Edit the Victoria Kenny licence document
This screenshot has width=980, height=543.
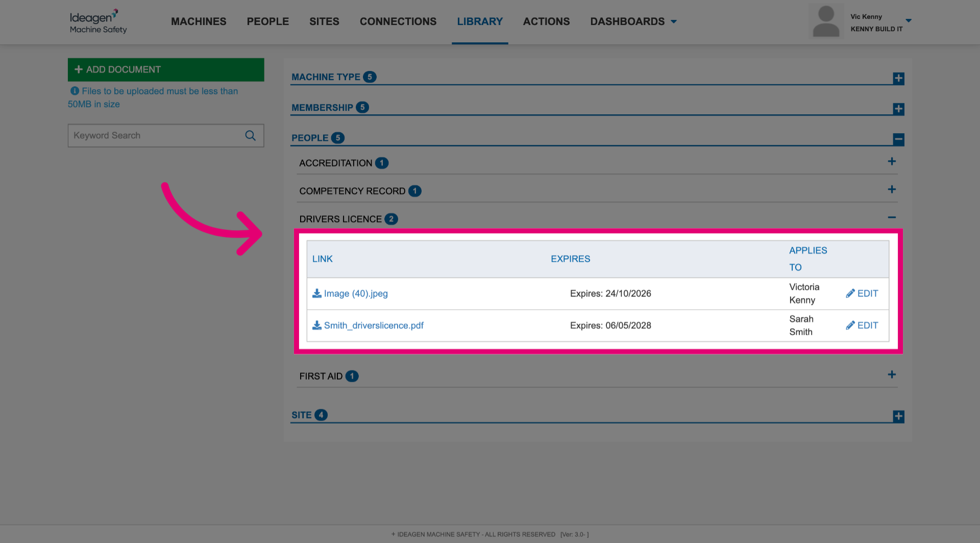click(862, 293)
